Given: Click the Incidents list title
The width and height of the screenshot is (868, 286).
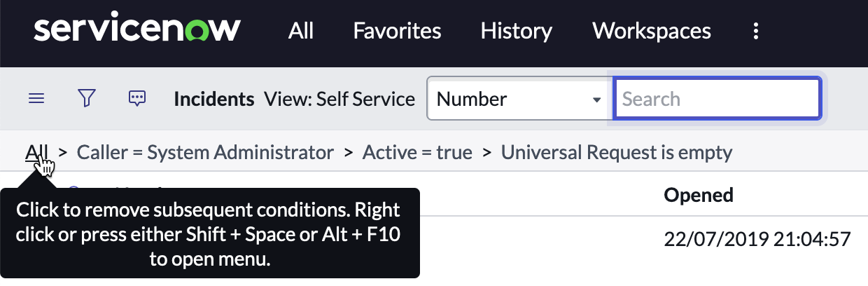Looking at the screenshot, I should coord(214,99).
